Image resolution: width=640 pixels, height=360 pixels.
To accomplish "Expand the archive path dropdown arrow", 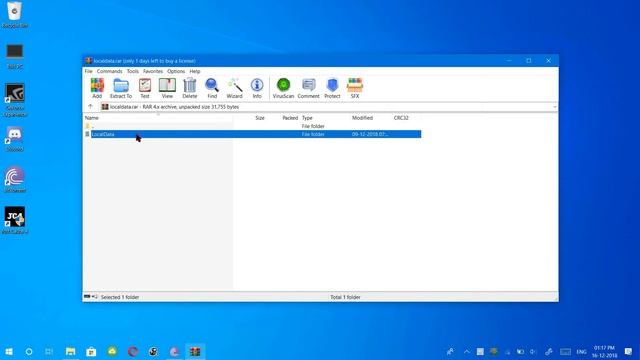I will [x=554, y=107].
